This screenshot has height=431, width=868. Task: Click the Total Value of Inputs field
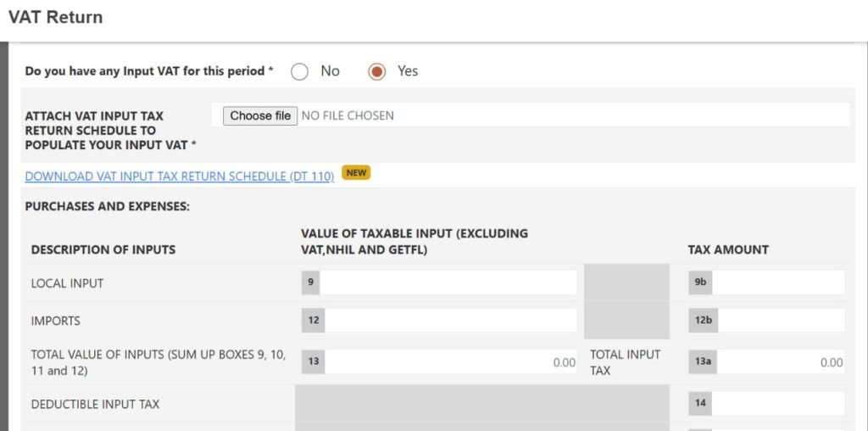tap(451, 362)
